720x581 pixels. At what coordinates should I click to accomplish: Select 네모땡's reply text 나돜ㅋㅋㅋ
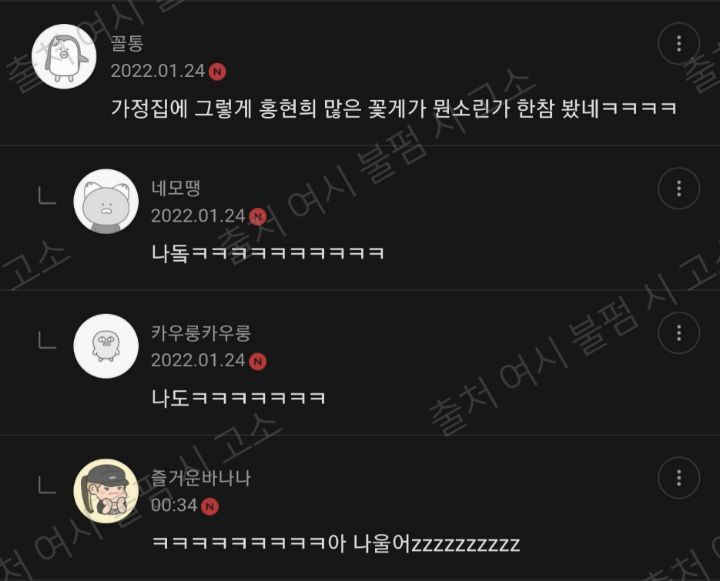click(x=268, y=253)
